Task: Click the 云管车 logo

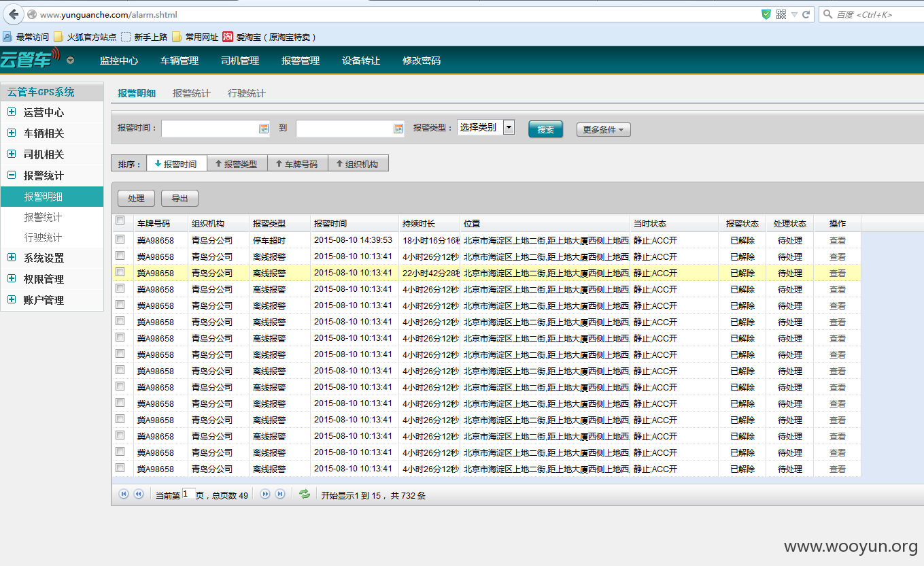Action: [30, 59]
